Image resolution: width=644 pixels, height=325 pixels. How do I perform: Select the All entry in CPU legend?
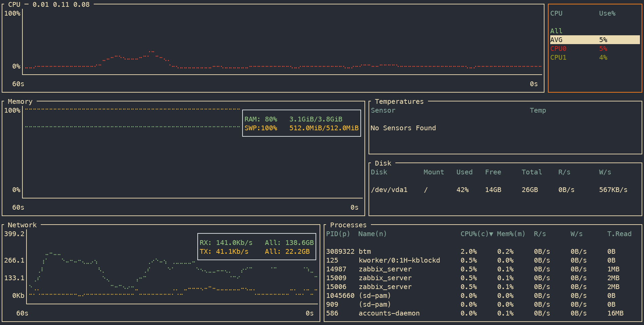click(556, 31)
